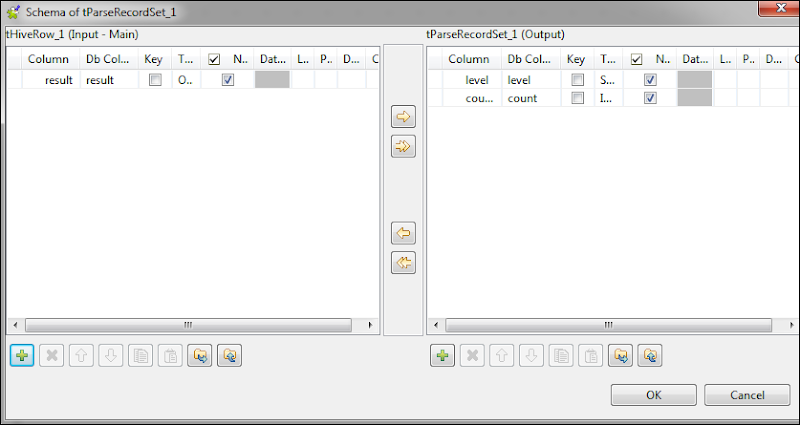Select the result Db Column cell

click(x=109, y=80)
